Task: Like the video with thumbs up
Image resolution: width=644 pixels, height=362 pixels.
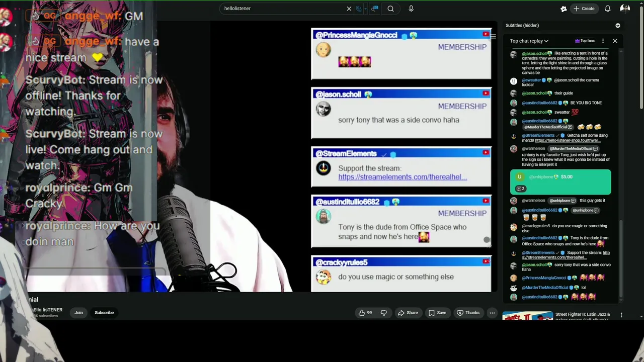Action: coord(365,313)
